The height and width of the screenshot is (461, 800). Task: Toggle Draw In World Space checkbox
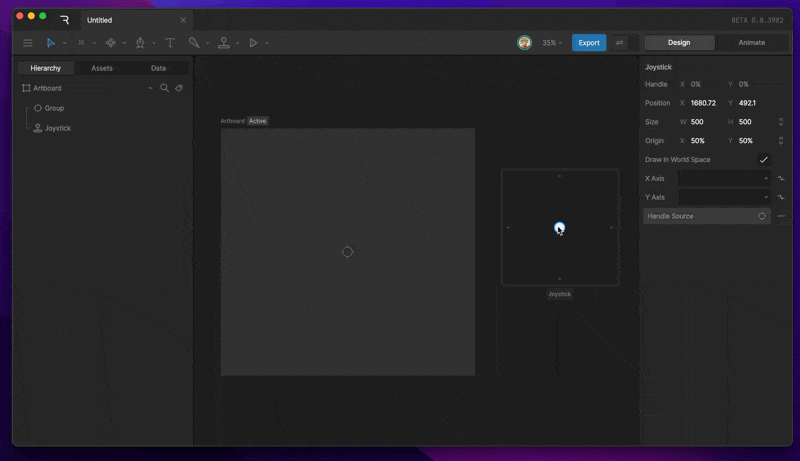[763, 160]
